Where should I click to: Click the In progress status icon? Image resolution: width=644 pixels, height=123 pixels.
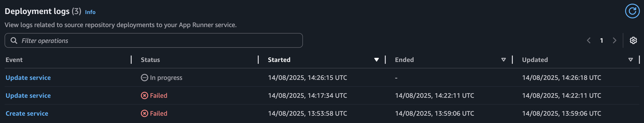click(x=144, y=78)
